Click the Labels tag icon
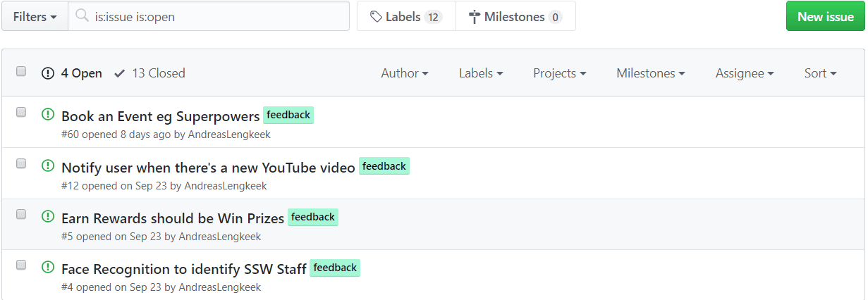The width and height of the screenshot is (868, 300). coord(377,16)
